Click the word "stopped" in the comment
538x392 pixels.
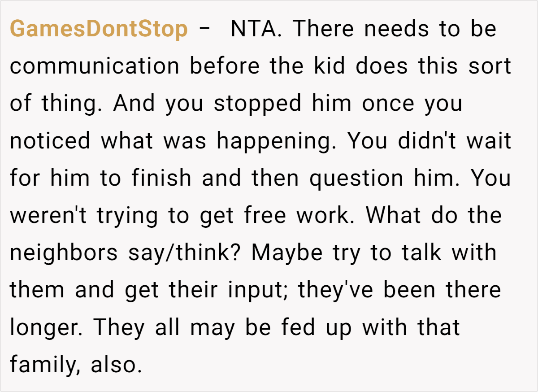point(258,104)
